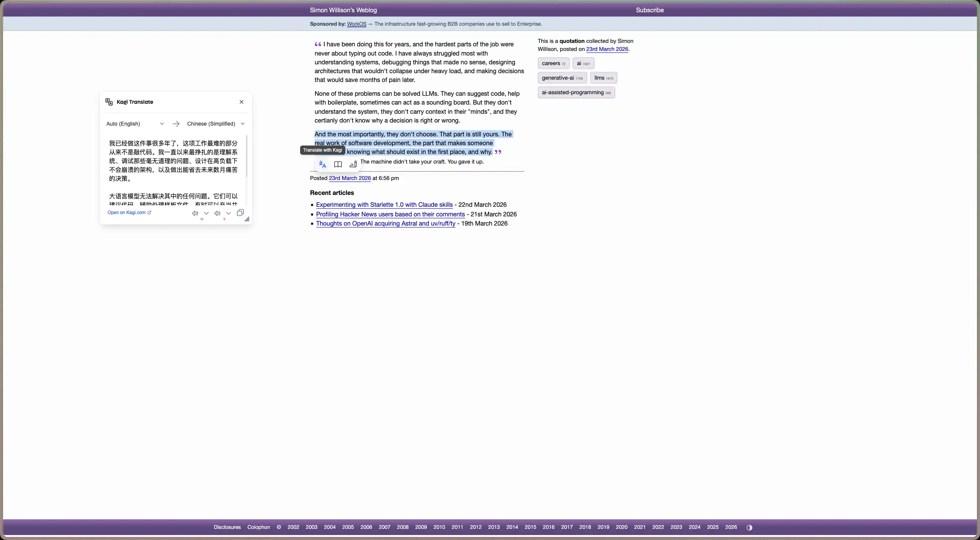Expand the original audio voice options chevron
Screen dimensions: 980x540
(x=206, y=213)
